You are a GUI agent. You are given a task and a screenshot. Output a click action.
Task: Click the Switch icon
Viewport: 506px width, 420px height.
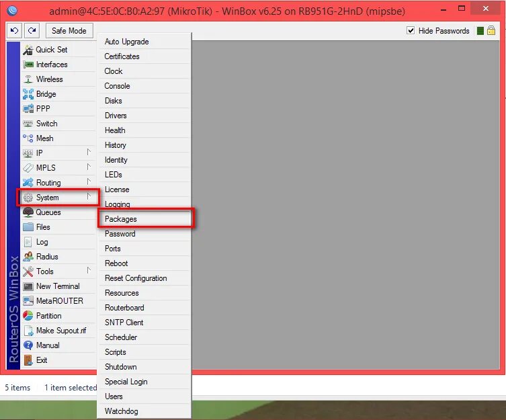tap(28, 124)
